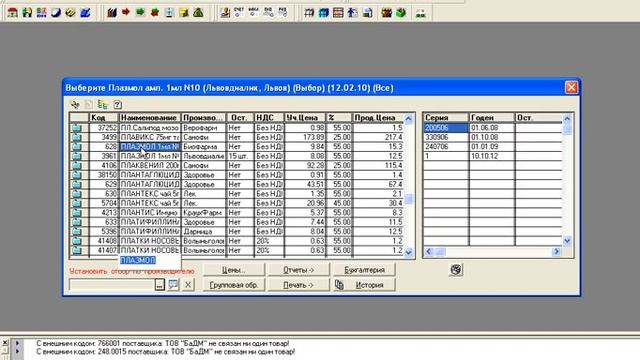Click the green globe icon in main toolbar

tap(401, 13)
